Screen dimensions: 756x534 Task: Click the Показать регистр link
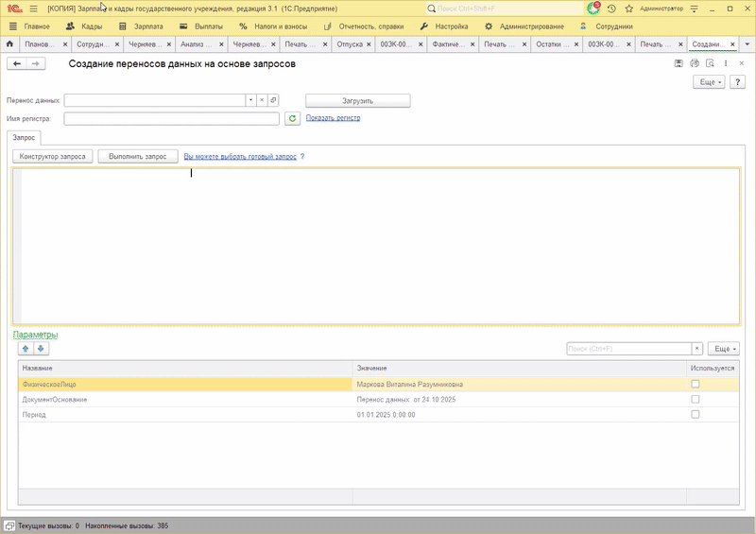(334, 118)
